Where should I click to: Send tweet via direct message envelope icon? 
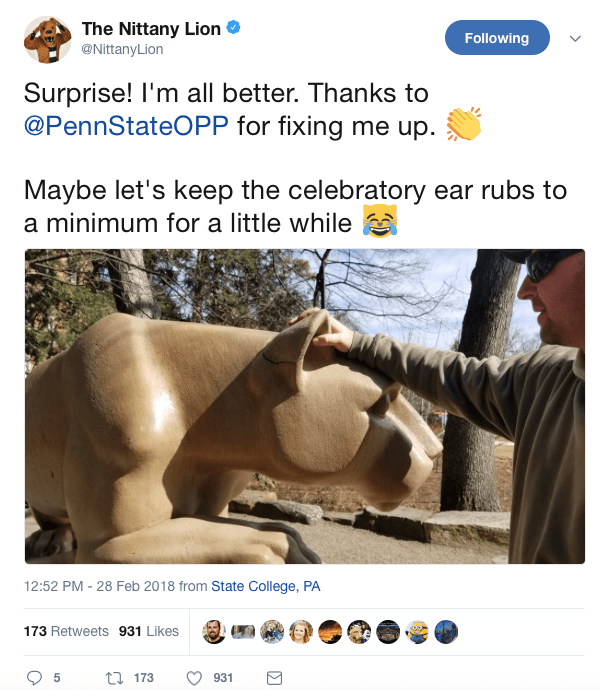tap(274, 677)
